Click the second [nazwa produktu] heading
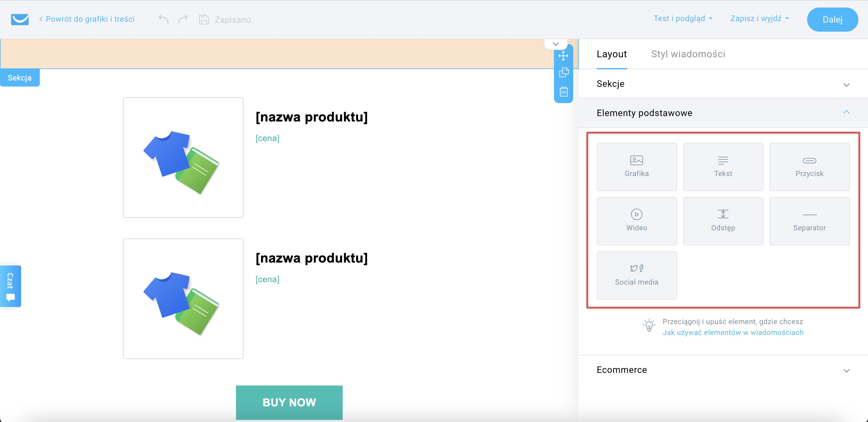The height and width of the screenshot is (422, 868). [x=312, y=258]
